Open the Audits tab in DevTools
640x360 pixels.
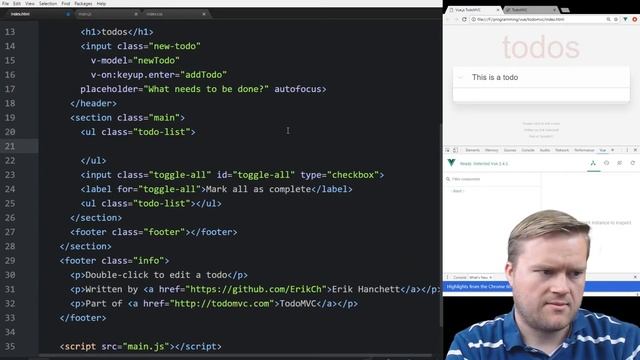pyautogui.click(x=545, y=150)
